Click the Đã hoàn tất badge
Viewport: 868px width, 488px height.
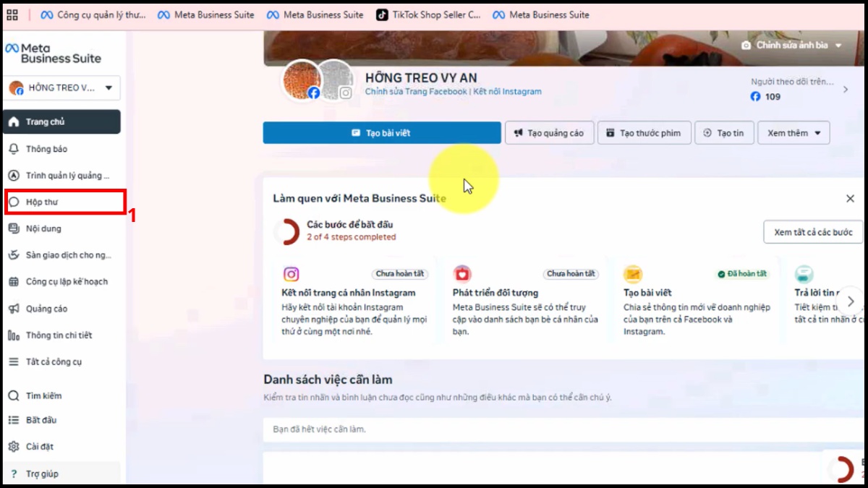741,274
